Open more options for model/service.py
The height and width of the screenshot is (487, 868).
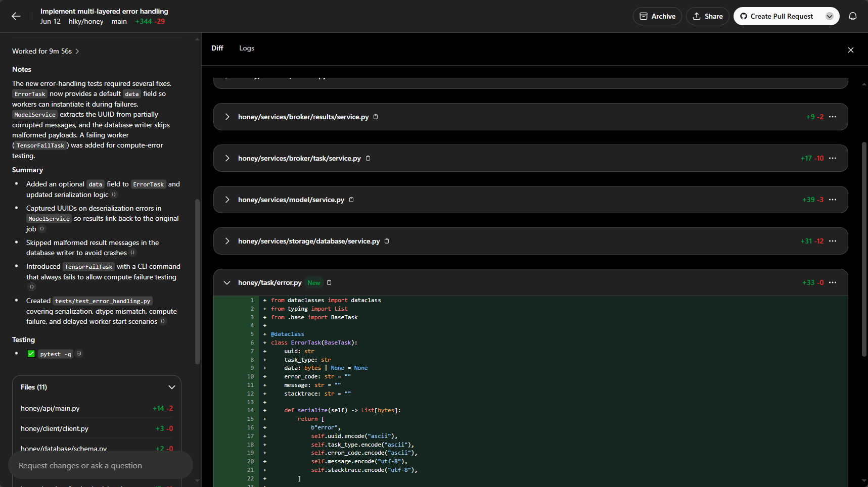pyautogui.click(x=833, y=200)
